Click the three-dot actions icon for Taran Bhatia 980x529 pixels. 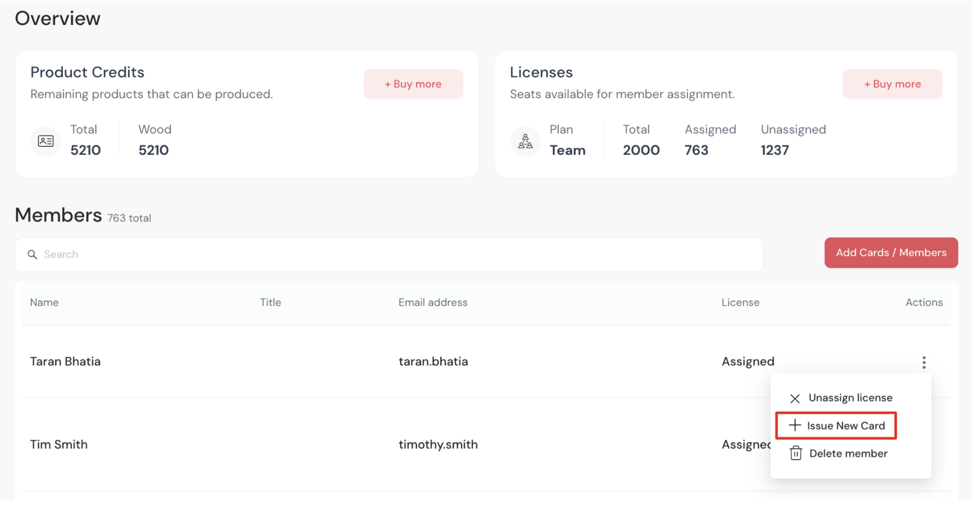pyautogui.click(x=924, y=362)
